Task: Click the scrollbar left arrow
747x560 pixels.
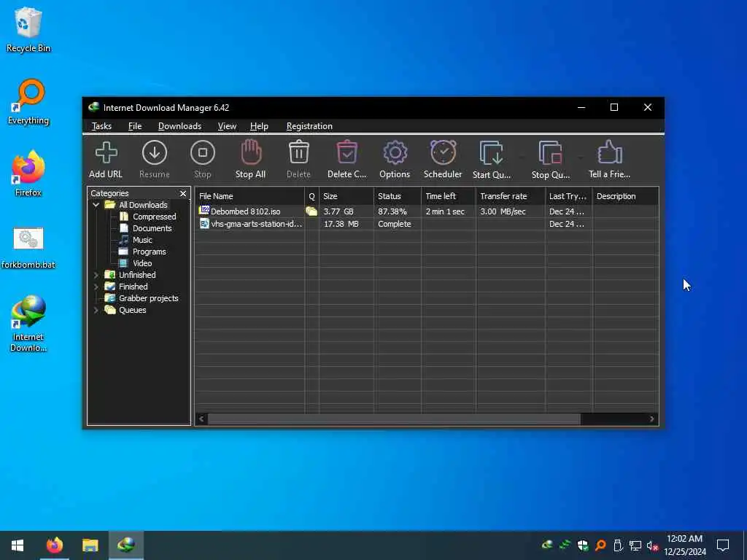Action: click(201, 419)
